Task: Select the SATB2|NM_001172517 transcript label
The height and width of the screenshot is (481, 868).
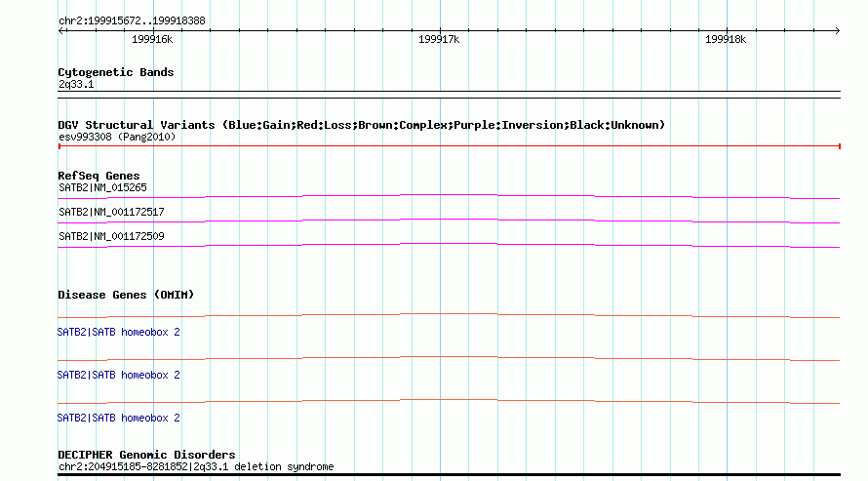Action: (111, 212)
